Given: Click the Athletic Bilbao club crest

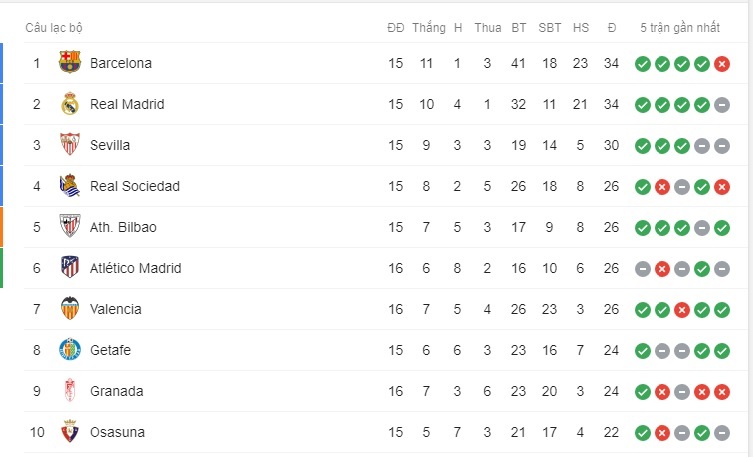Looking at the screenshot, I should click(70, 227).
